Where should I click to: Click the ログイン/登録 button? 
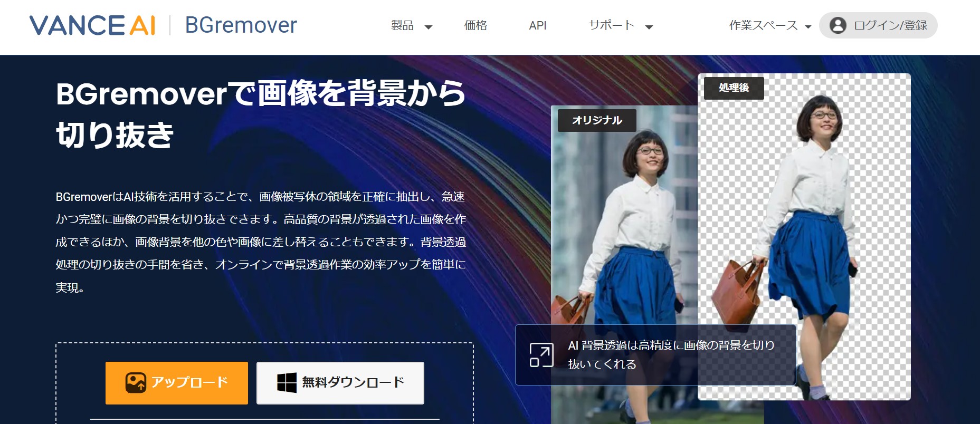click(878, 25)
